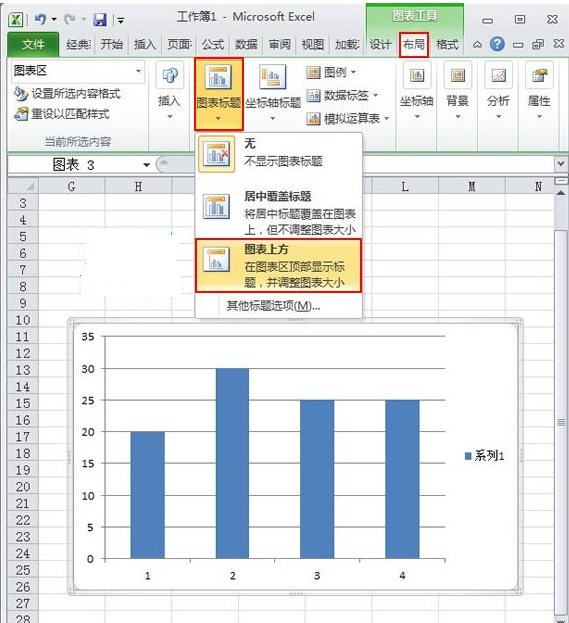Open the 背景 background group button

457,91
